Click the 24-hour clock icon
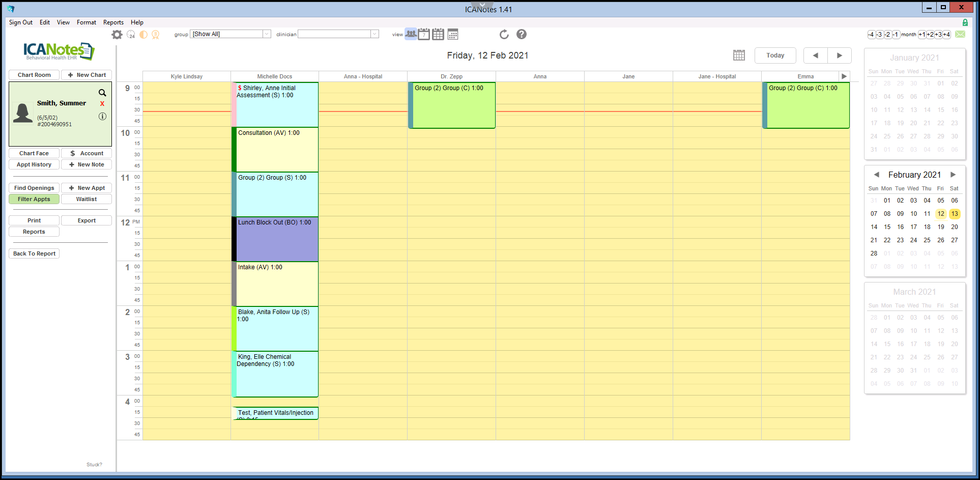 pos(131,34)
